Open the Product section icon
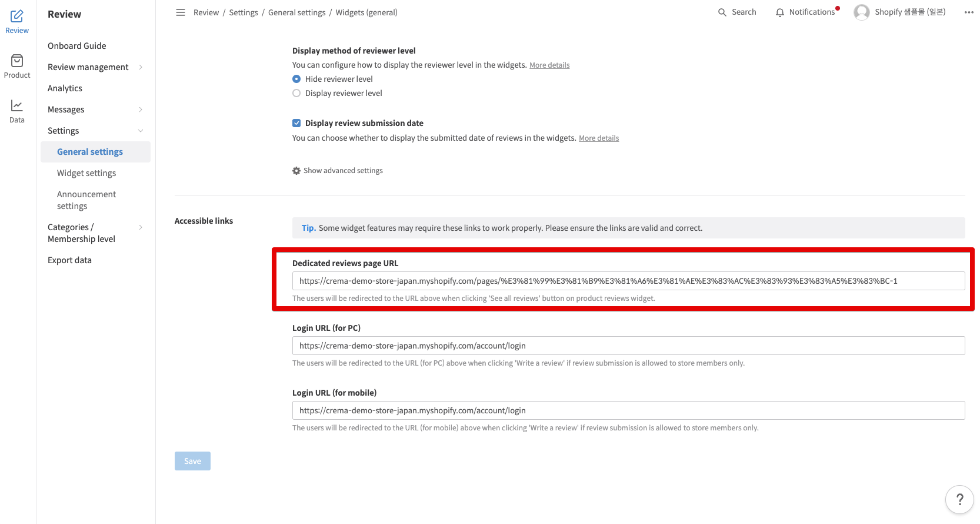Image resolution: width=980 pixels, height=524 pixels. tap(17, 61)
